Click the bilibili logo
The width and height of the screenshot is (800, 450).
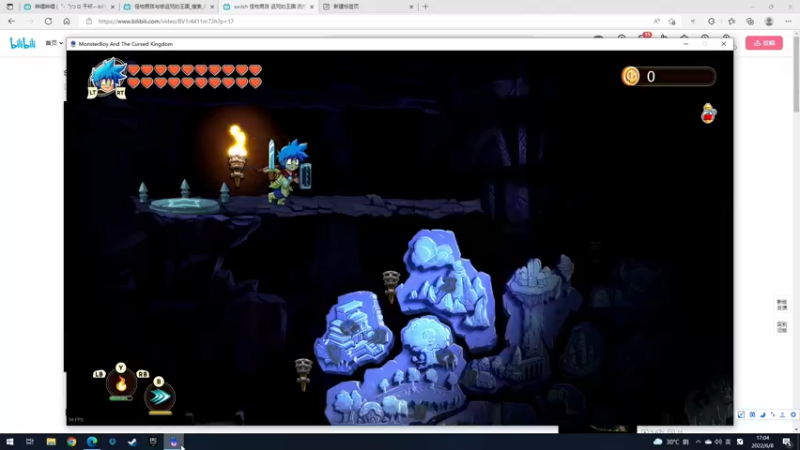[x=22, y=43]
